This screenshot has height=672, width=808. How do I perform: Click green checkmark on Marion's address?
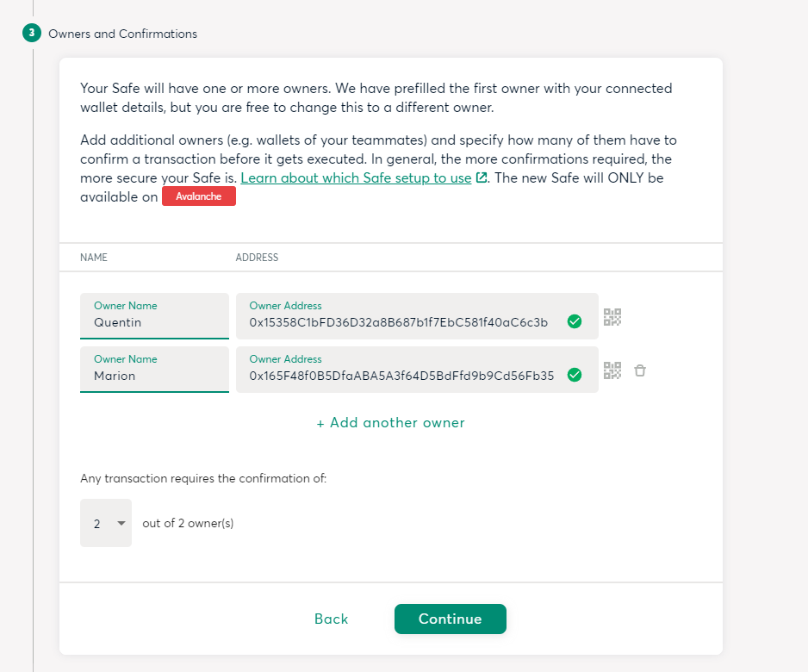575,375
